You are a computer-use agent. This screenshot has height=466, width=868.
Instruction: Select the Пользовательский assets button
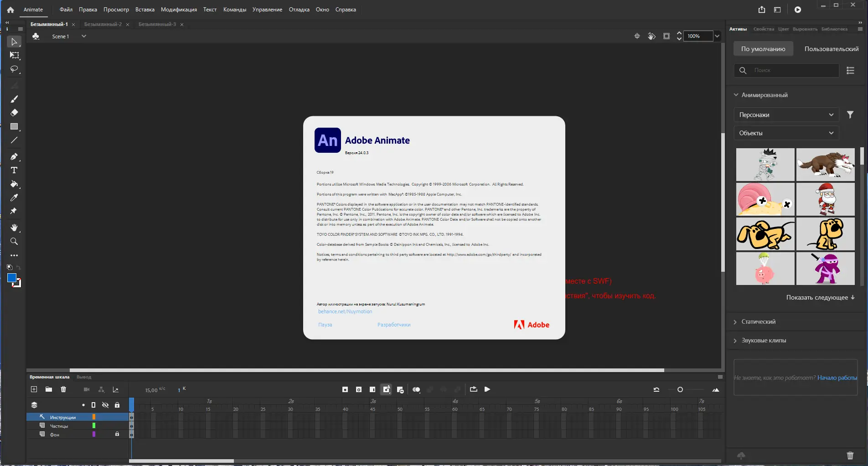tap(832, 49)
